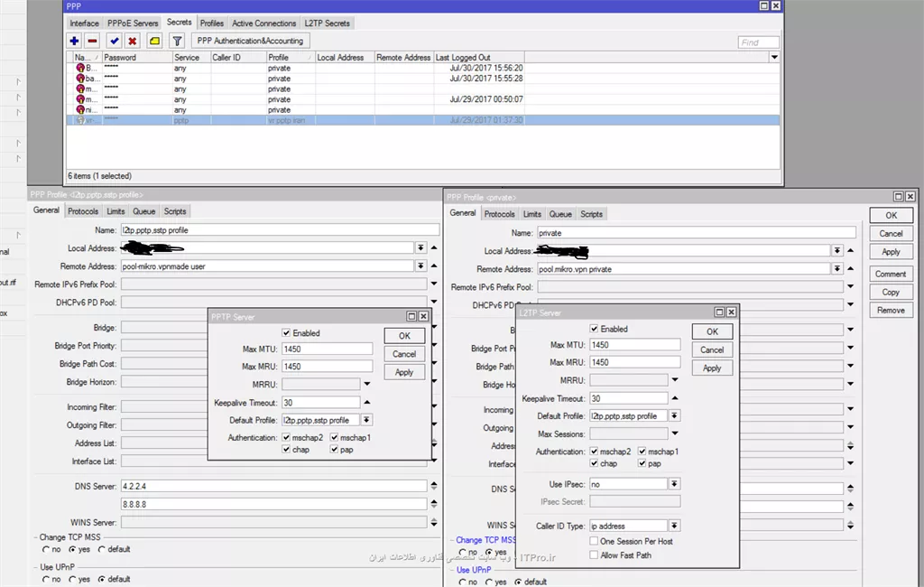Click Remove button in private profile window
Image resolution: width=924 pixels, height=587 pixels.
tap(891, 311)
